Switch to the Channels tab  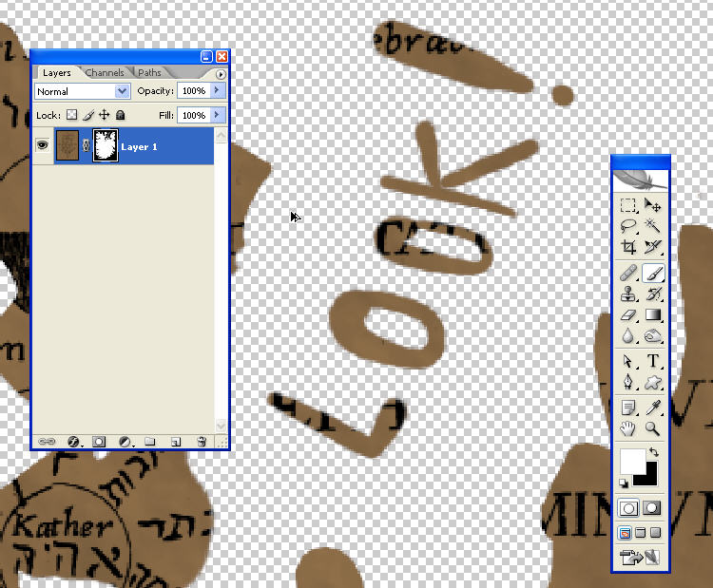click(x=105, y=73)
